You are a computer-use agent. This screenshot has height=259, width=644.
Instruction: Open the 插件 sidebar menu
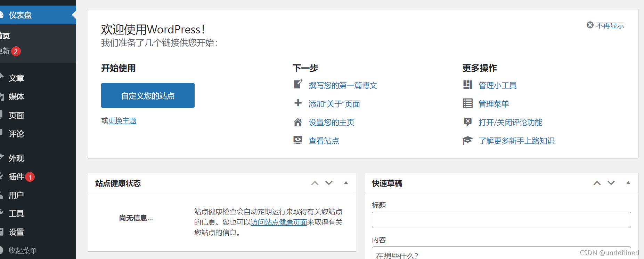point(38,176)
